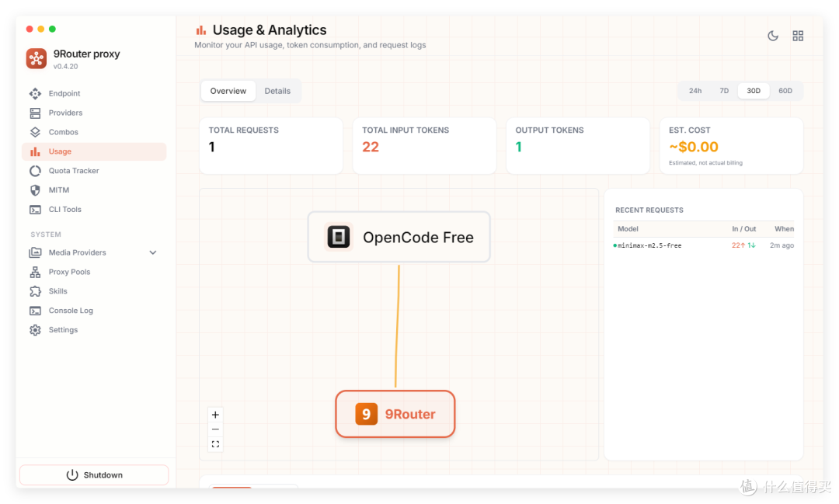The height and width of the screenshot is (504, 839).
Task: Zoom out the flow diagram with minus
Action: pyautogui.click(x=215, y=429)
